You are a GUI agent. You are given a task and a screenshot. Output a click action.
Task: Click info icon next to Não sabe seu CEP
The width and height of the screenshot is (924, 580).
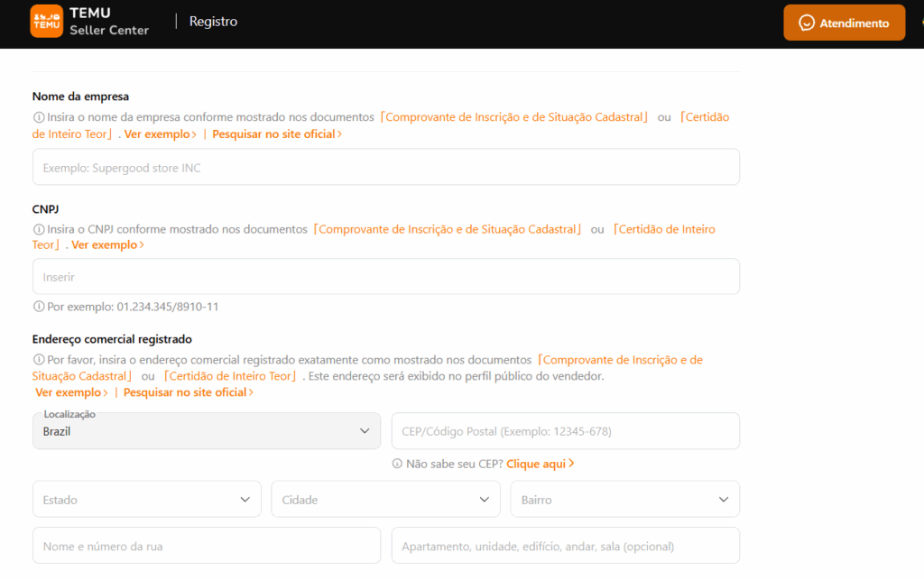(x=397, y=464)
